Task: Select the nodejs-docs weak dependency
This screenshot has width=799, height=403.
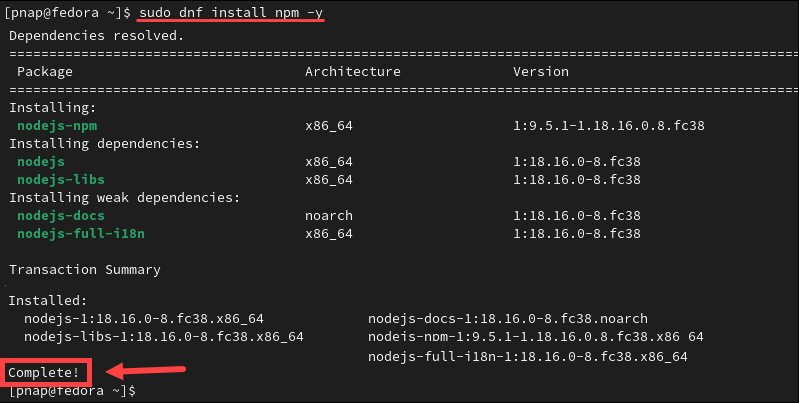Action: tap(61, 216)
